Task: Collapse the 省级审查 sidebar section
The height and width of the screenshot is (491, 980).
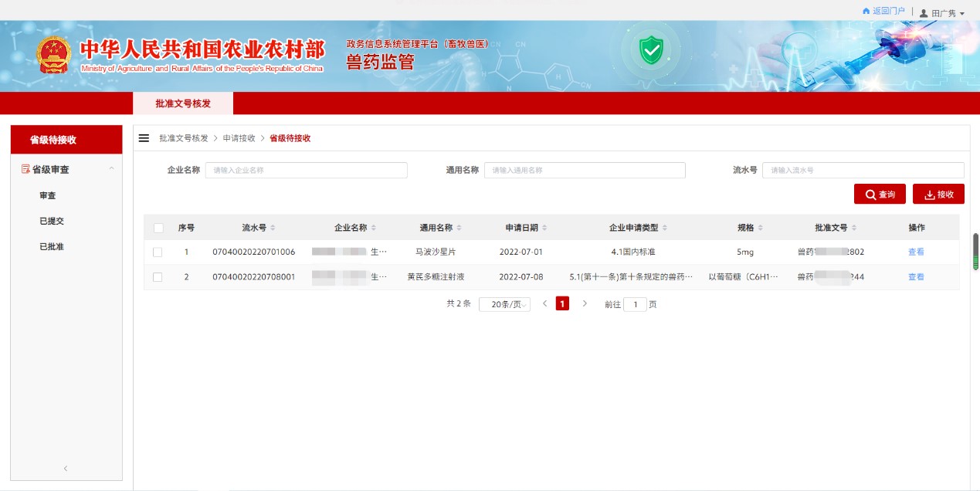Action: 111,169
